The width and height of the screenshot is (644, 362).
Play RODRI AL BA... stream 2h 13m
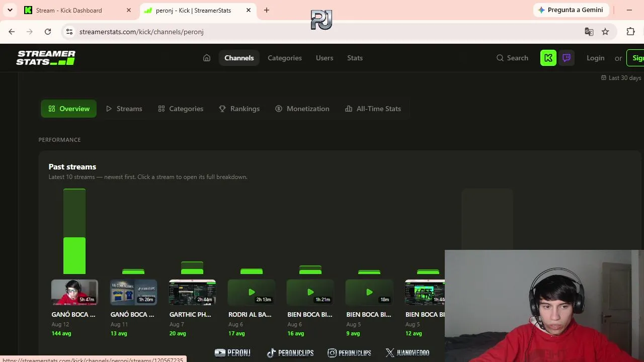point(251,292)
